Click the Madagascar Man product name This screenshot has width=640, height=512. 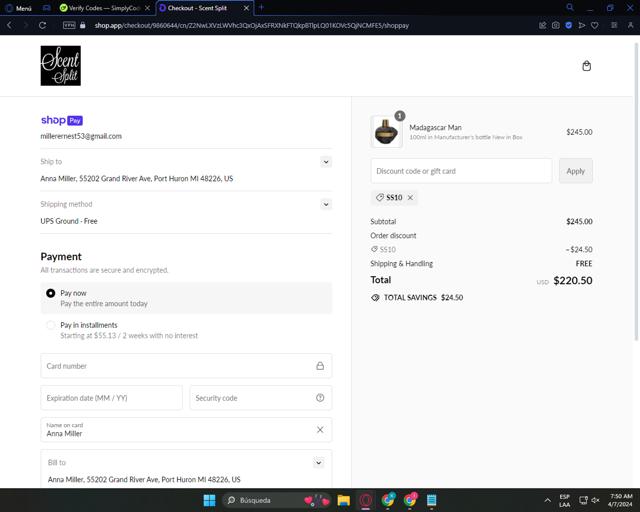(x=435, y=127)
